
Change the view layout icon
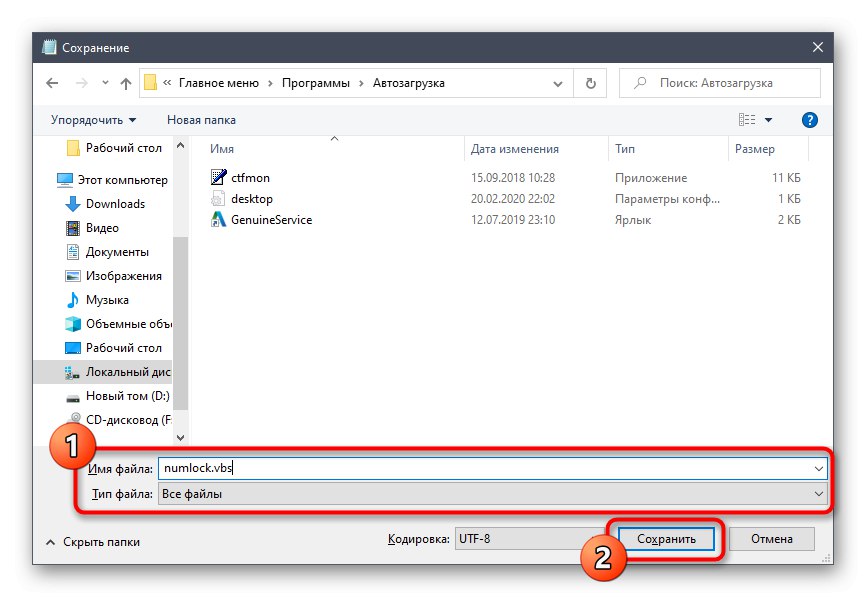[x=747, y=119]
